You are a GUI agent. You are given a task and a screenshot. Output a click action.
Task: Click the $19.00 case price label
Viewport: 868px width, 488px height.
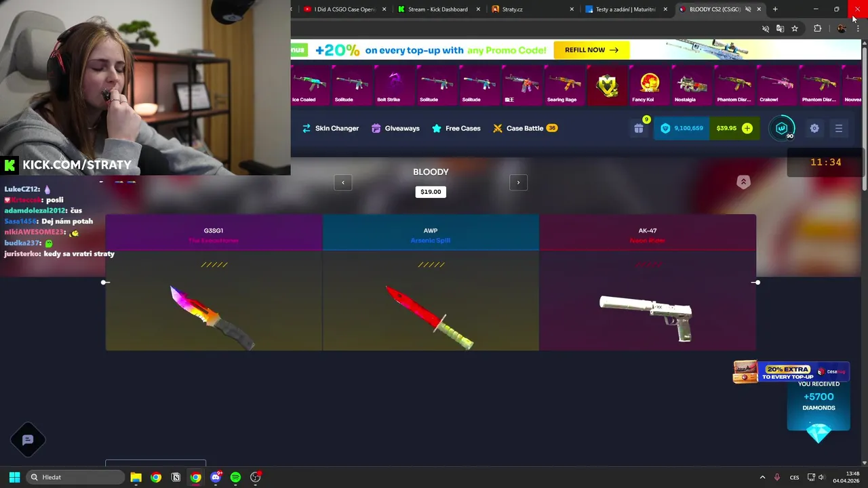(431, 192)
